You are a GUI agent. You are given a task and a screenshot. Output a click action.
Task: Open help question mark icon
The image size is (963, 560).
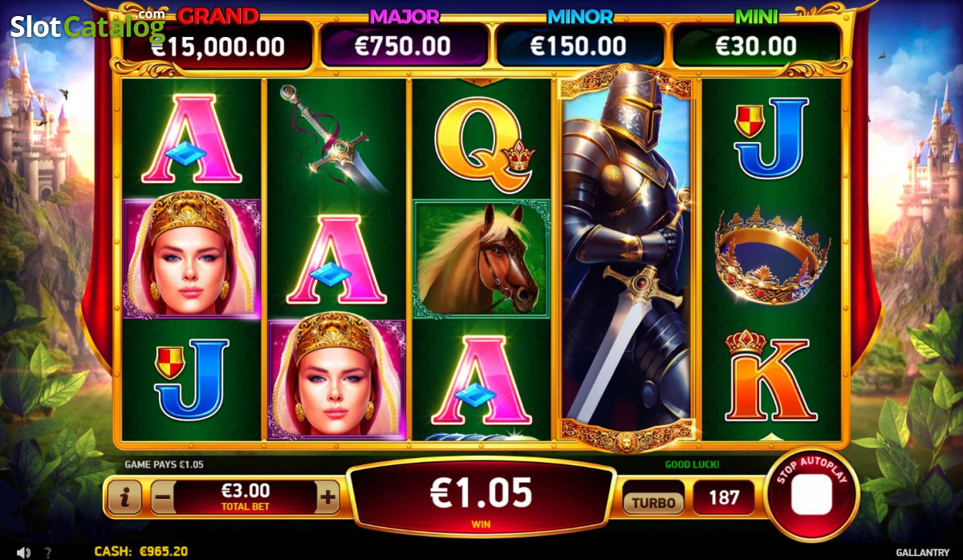click(48, 552)
